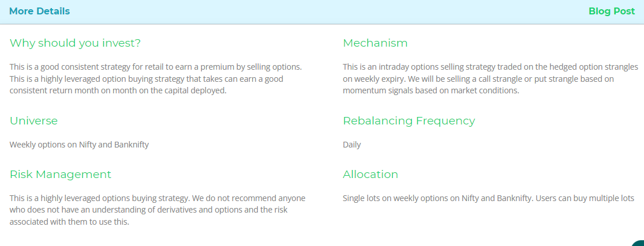Click 'Weekly options on Nifty and Banknifty' under Universe
This screenshot has width=644, height=246.
79,145
